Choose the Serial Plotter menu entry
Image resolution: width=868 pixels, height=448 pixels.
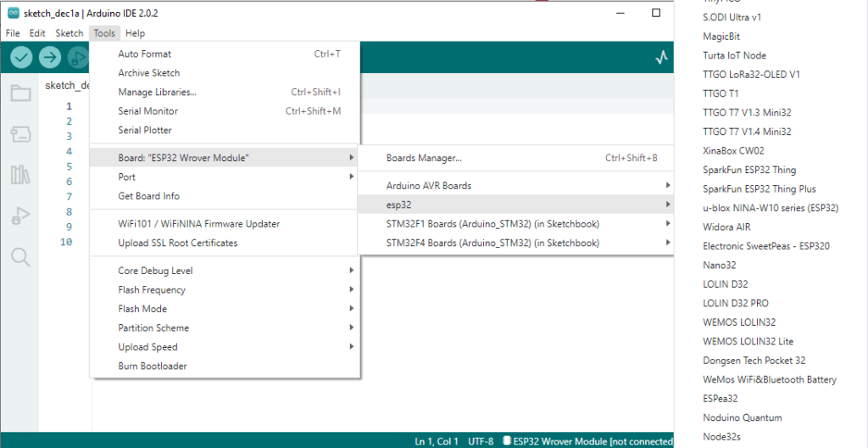pos(225,131)
